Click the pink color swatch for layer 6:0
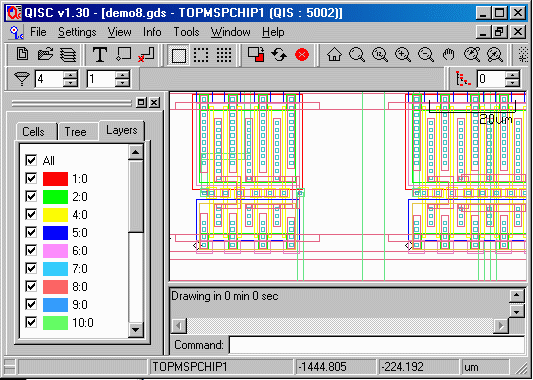The width and height of the screenshot is (533, 380). click(55, 251)
